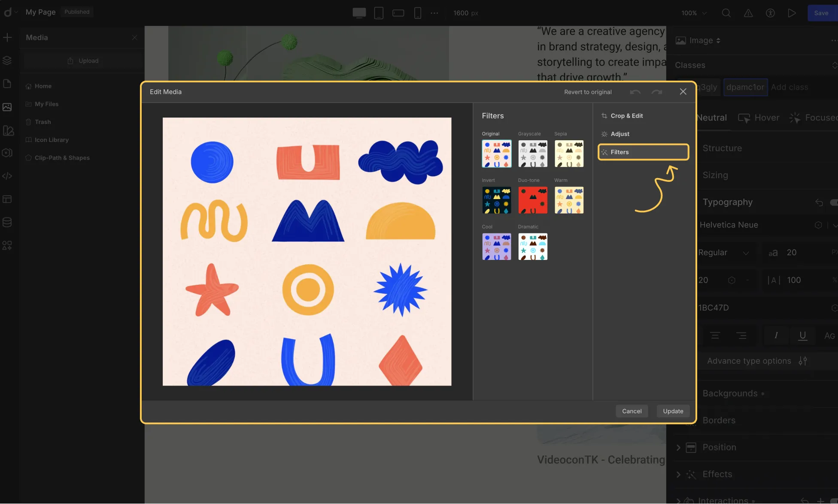Screen dimensions: 838x504
Task: Open the Layers panel icon
Action: coord(7,60)
